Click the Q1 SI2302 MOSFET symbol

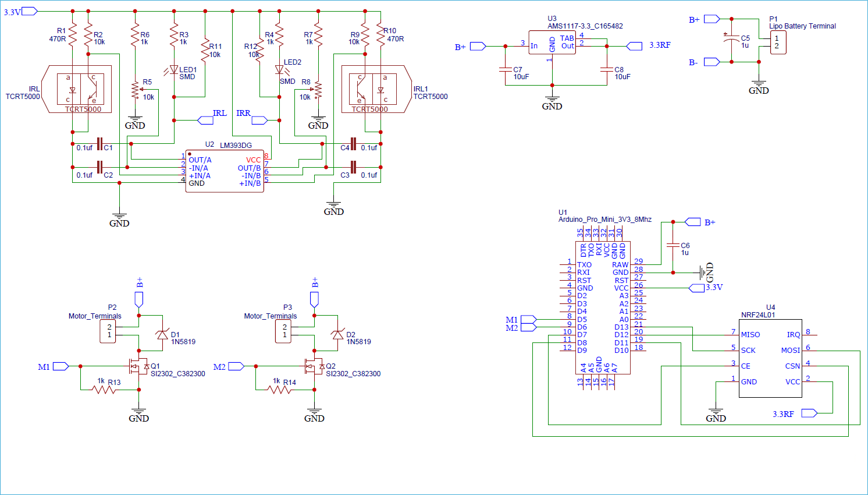[x=139, y=366]
